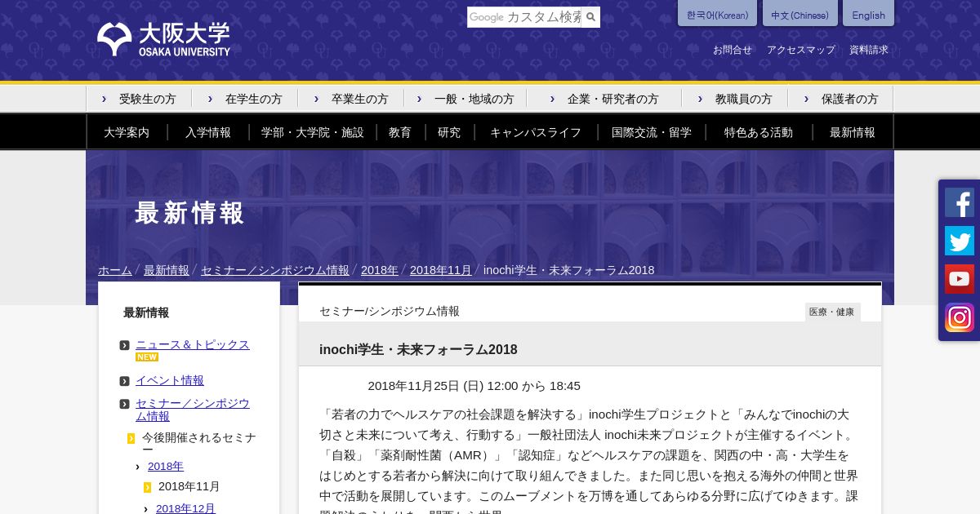Click the arrow bullet beside セミナー／シンポジウム情報

pyautogui.click(x=124, y=404)
